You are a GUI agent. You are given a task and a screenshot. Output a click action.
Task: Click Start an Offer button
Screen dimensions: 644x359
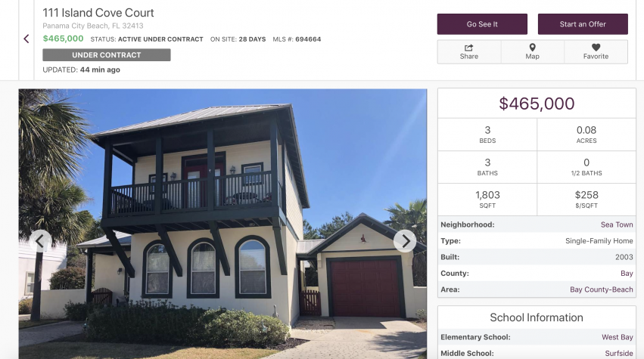(x=583, y=24)
